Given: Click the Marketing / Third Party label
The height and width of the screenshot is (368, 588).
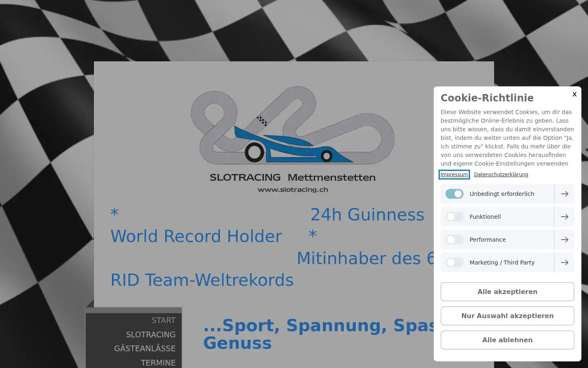Looking at the screenshot, I should [x=502, y=263].
